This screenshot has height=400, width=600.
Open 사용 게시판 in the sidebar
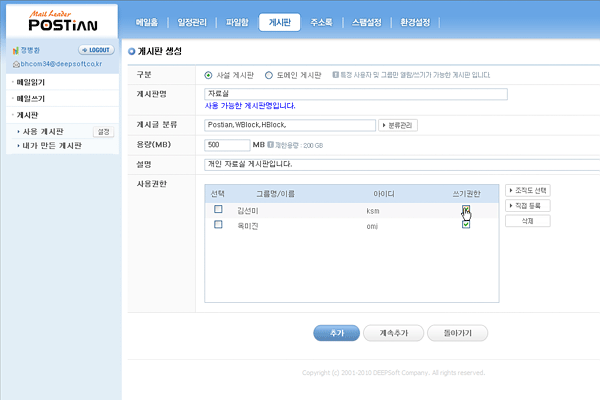[x=43, y=132]
